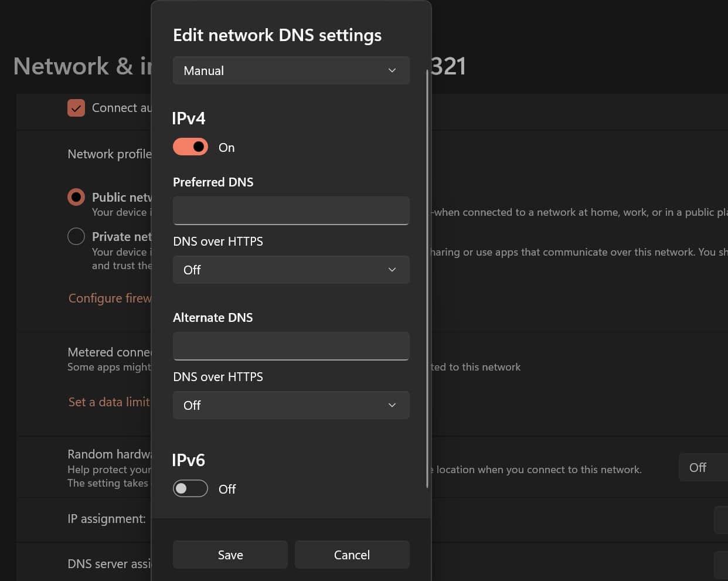Open DNS over HTTPS dropdown under Alternate DNS

pyautogui.click(x=264, y=405)
